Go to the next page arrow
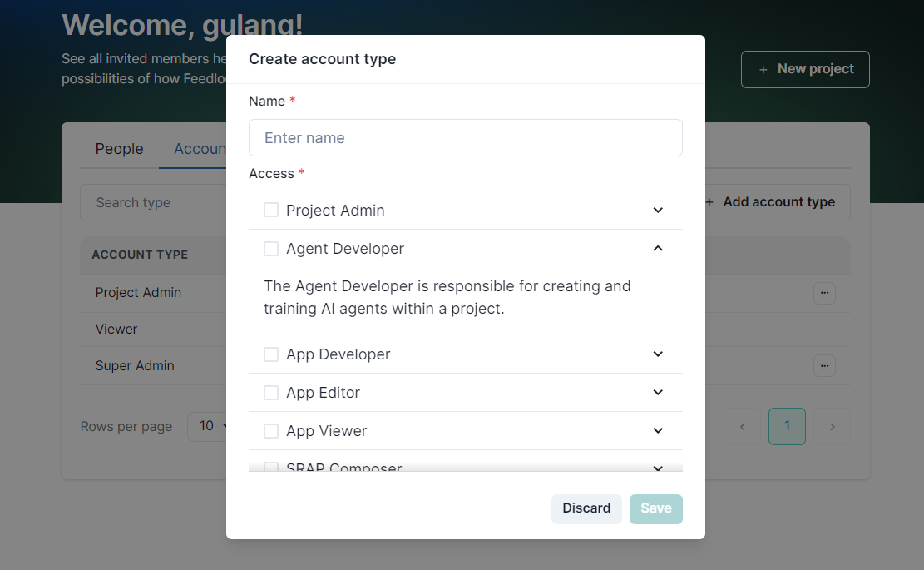Image resolution: width=924 pixels, height=570 pixels. coord(833,427)
